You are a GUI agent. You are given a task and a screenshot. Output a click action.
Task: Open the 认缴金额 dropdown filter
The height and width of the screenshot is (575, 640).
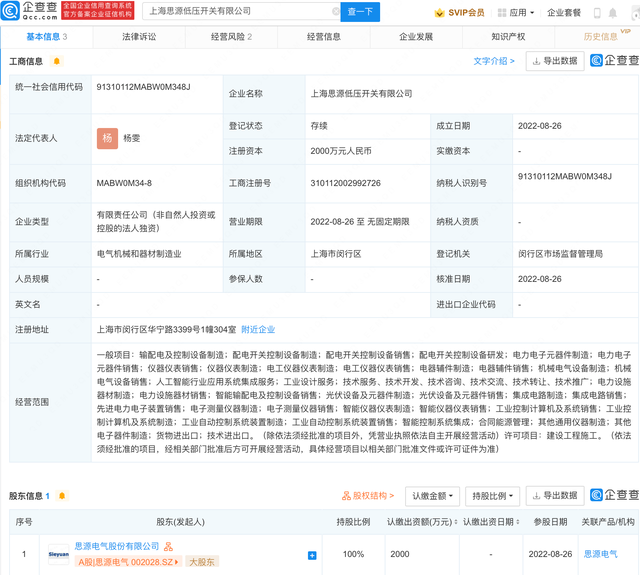[x=432, y=496]
